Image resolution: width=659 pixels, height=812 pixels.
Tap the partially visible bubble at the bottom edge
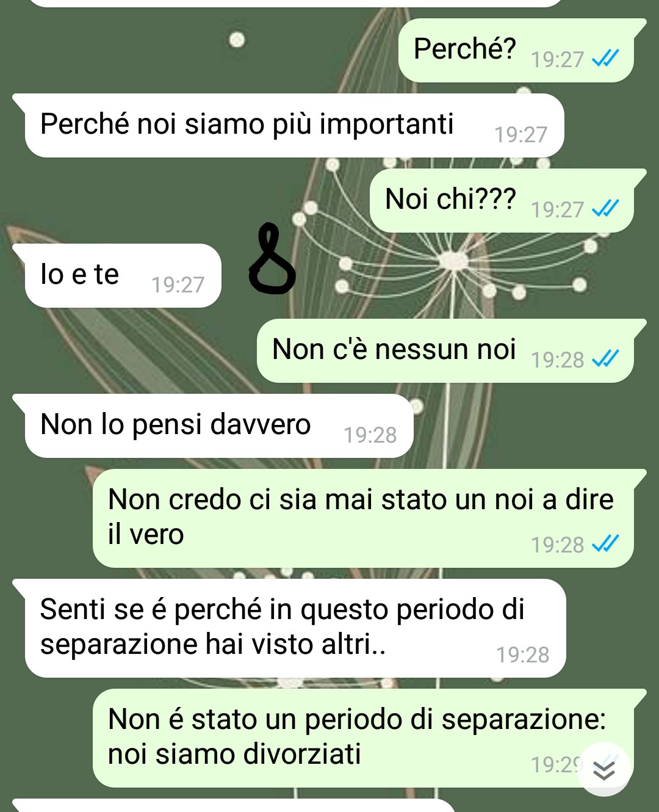click(233, 805)
